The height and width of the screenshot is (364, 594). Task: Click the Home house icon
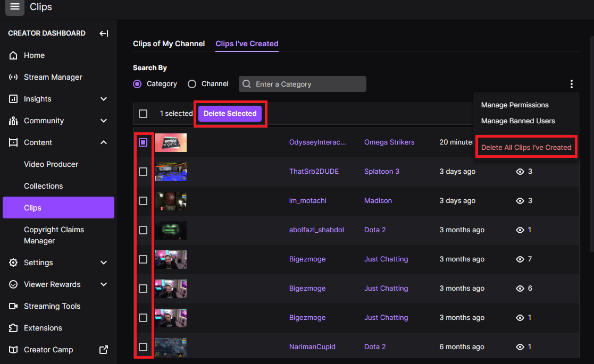click(x=13, y=55)
